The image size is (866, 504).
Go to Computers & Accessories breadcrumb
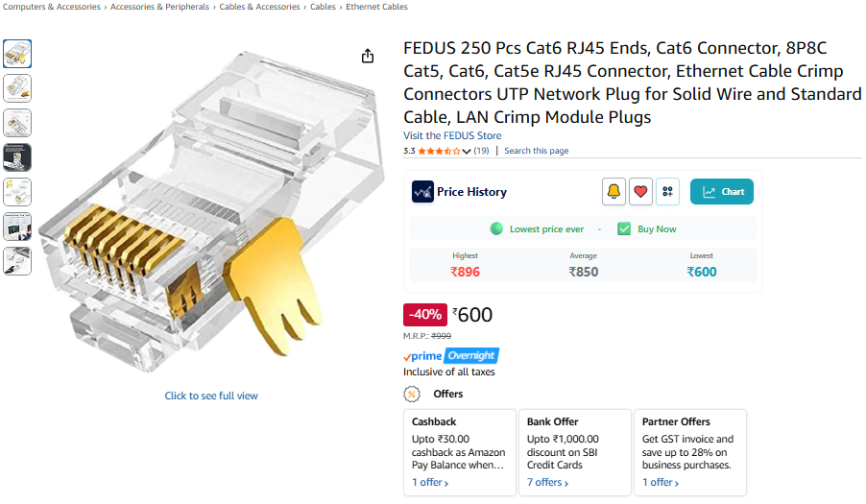pyautogui.click(x=51, y=7)
